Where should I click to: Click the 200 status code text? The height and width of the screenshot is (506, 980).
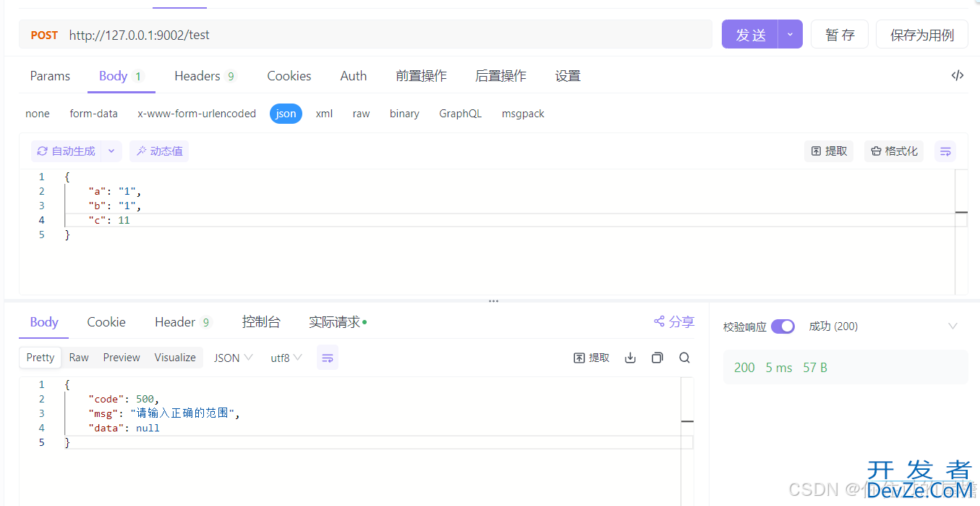744,368
